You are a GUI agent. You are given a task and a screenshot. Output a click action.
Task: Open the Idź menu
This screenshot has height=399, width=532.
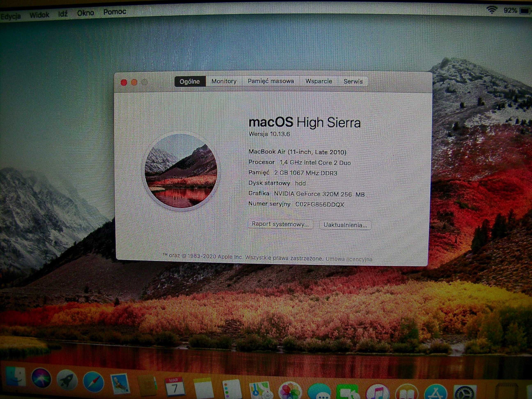[63, 14]
